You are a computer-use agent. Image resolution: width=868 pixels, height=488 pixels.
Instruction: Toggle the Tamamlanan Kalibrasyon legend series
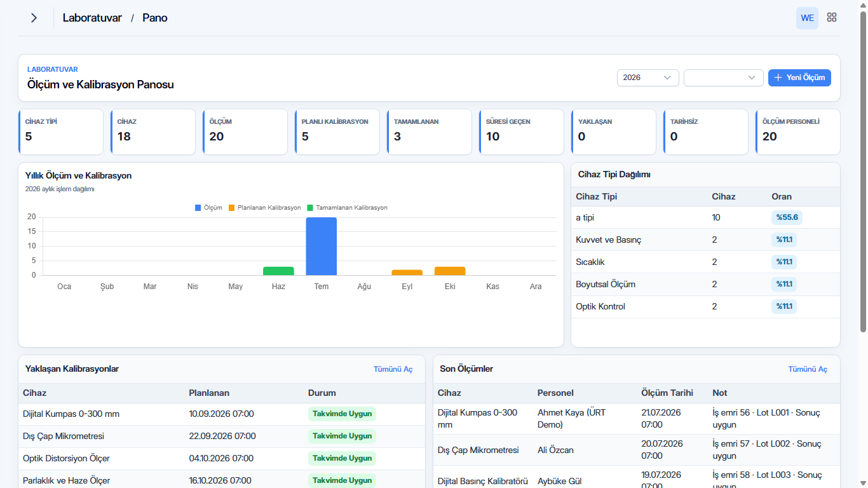(x=347, y=208)
